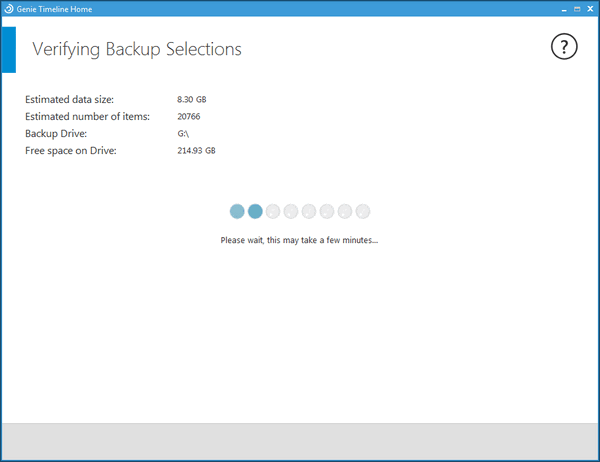Click the '214.93 GB' free space value
The width and height of the screenshot is (600, 462).
[196, 150]
